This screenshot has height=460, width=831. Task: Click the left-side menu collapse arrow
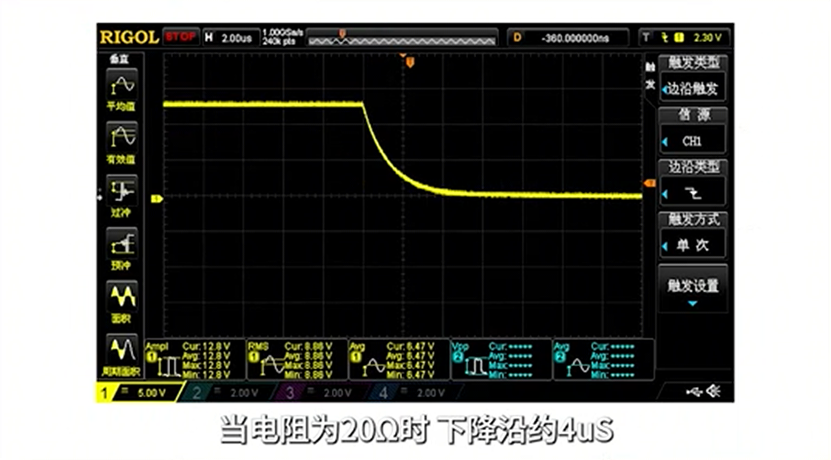pos(100,196)
